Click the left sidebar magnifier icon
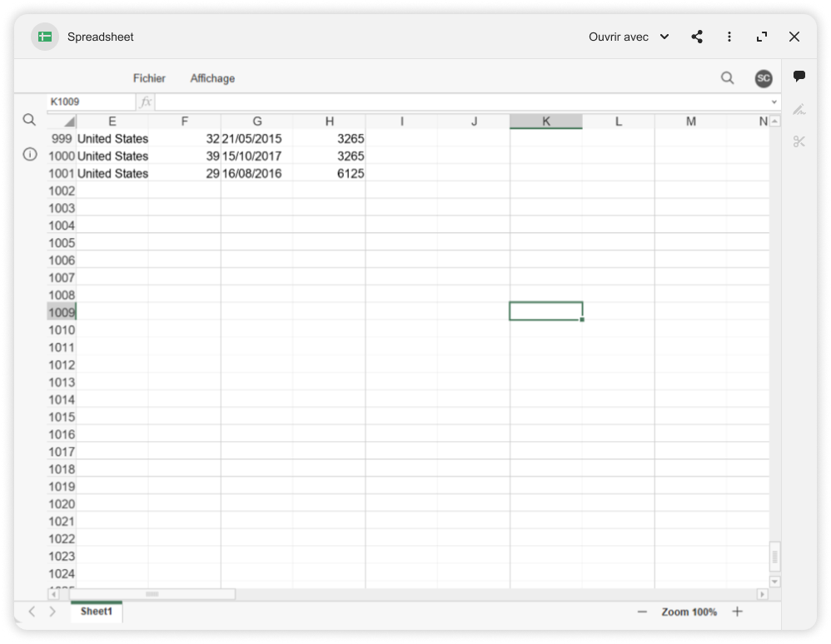Image resolution: width=831 pixels, height=644 pixels. click(x=30, y=120)
